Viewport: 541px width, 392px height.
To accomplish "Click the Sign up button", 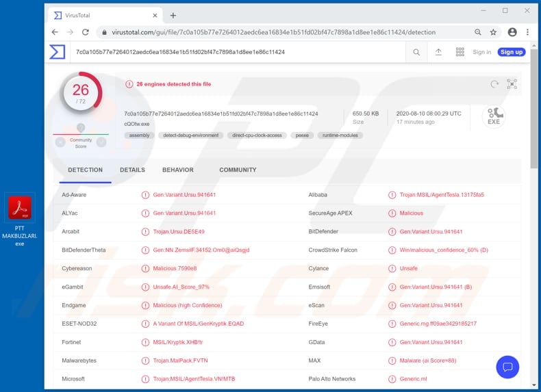I will pos(512,52).
